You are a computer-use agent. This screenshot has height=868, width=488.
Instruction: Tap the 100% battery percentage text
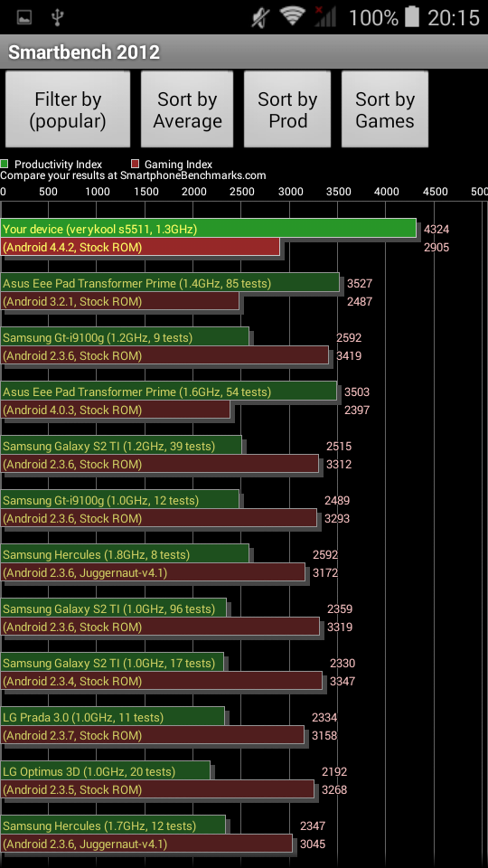click(x=373, y=18)
